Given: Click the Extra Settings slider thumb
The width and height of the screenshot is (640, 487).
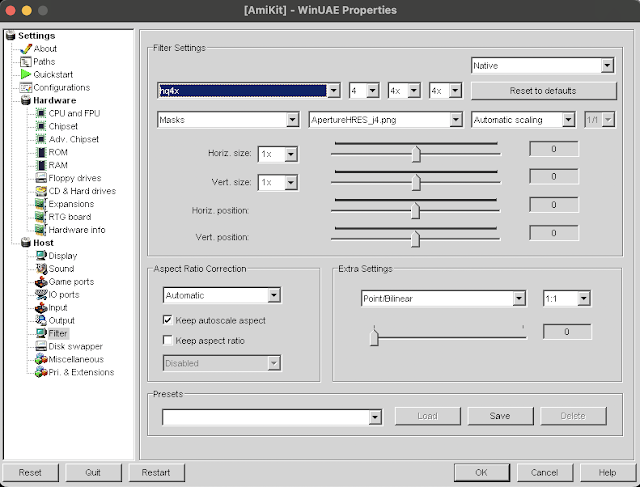Looking at the screenshot, I should [374, 337].
